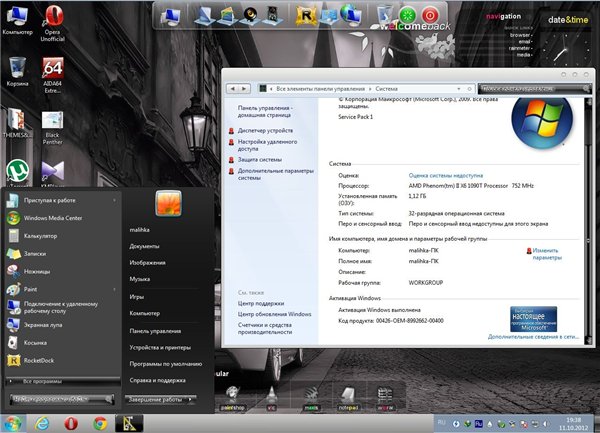Expand the Paint recent files arrow
This screenshot has width=600, height=433.
[115, 288]
